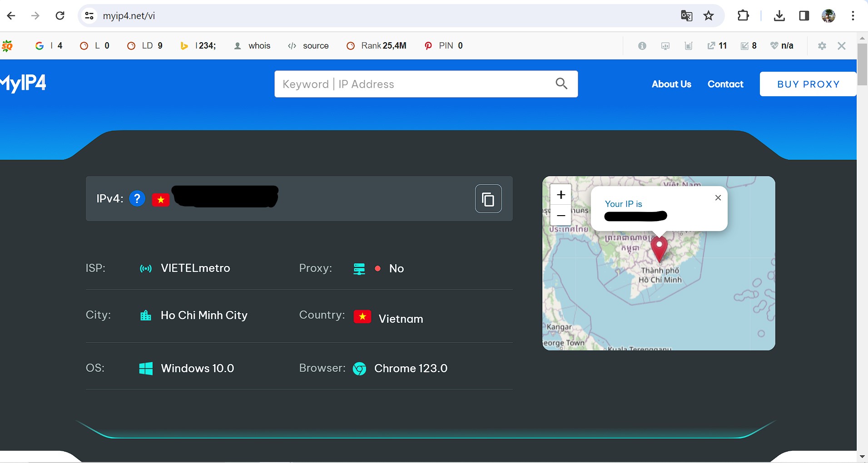
Task: Open external links count 11
Action: coord(717,46)
